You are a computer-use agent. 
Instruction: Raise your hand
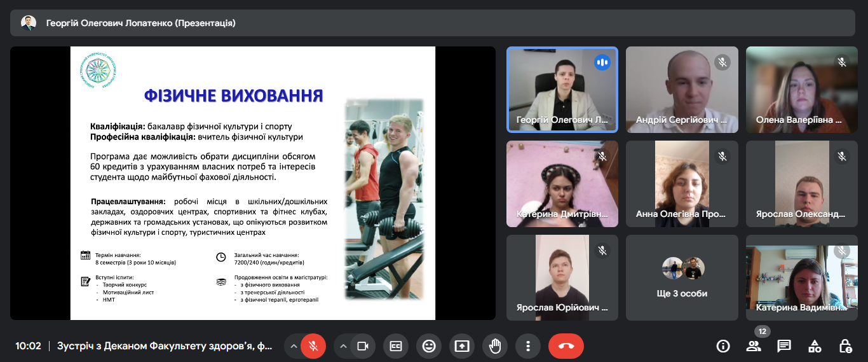pos(495,346)
